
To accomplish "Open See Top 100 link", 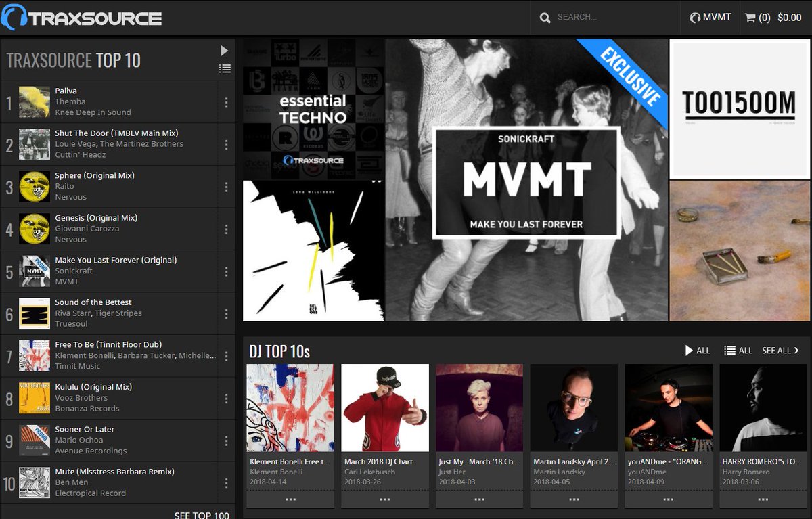I will (202, 514).
